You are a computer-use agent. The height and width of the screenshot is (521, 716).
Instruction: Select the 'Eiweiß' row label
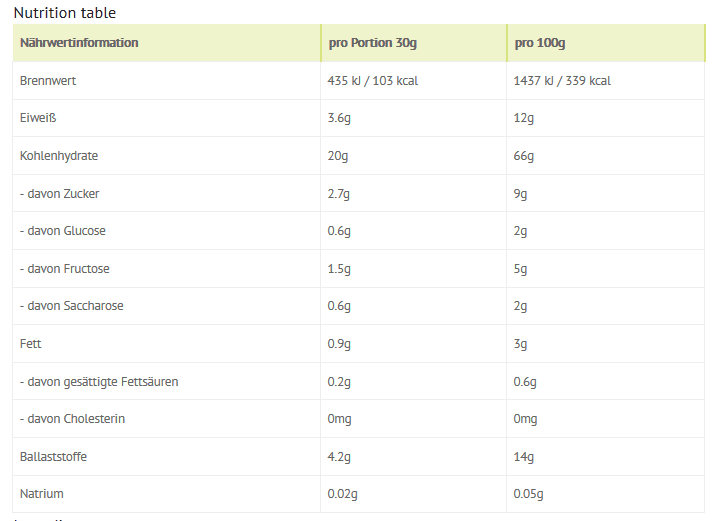pyautogui.click(x=38, y=118)
